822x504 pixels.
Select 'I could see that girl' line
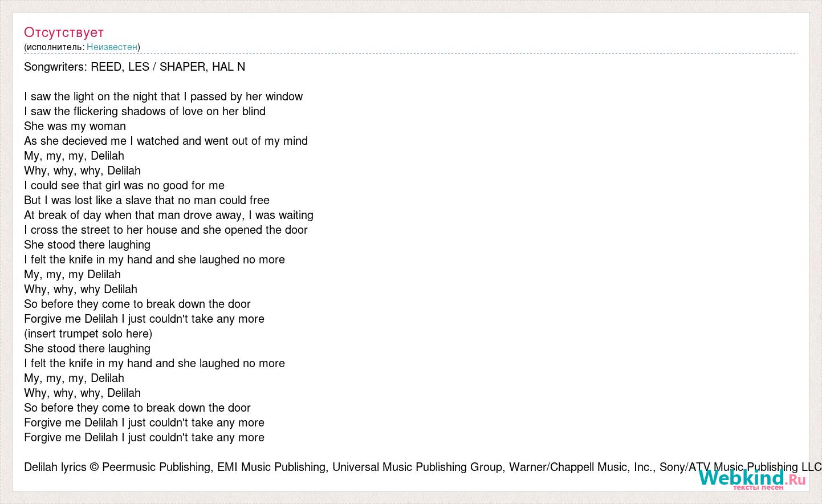124,185
